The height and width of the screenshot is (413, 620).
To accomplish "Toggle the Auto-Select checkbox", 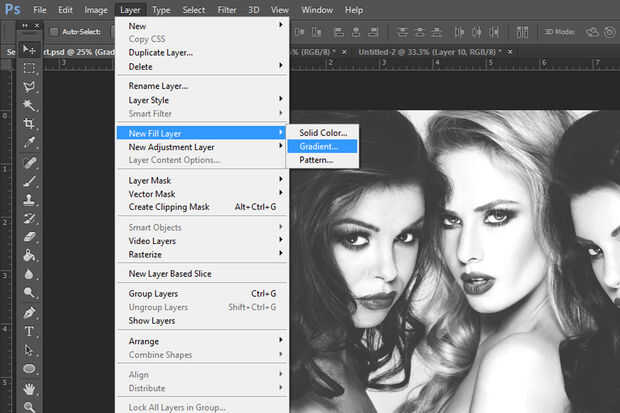I will [53, 32].
